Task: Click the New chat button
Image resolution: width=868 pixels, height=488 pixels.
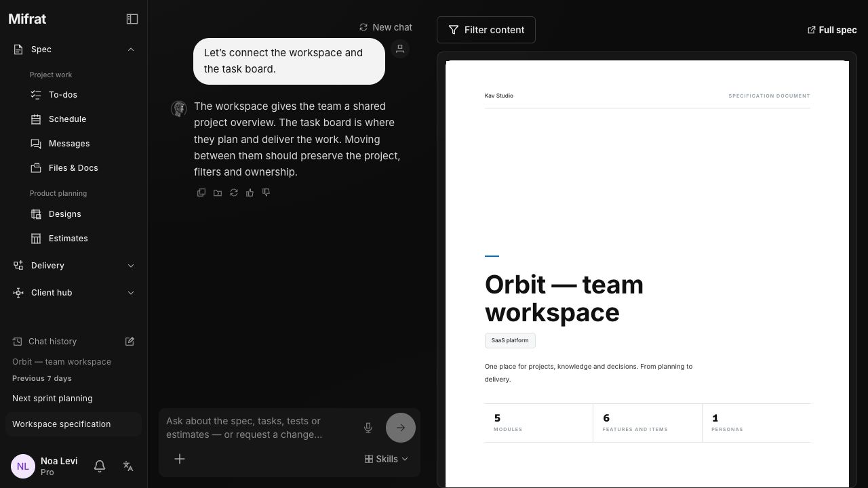Action: pyautogui.click(x=386, y=27)
